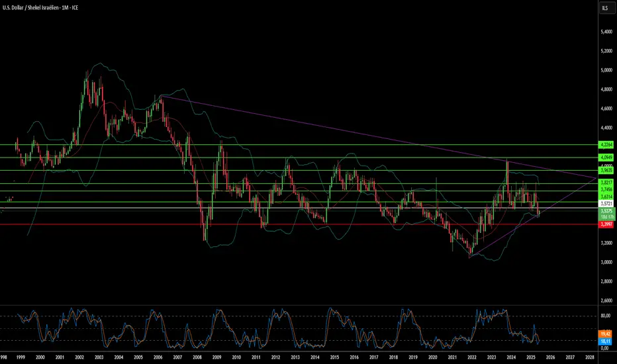
Task: Select the 3,8217 green price label
Action: coord(606,183)
